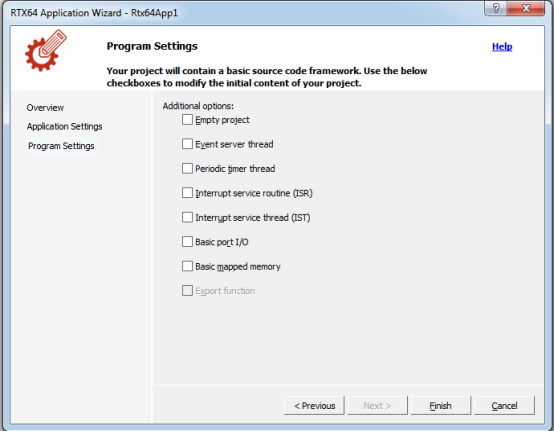Click the title bar question mark help button
The image size is (554, 431).
(496, 8)
